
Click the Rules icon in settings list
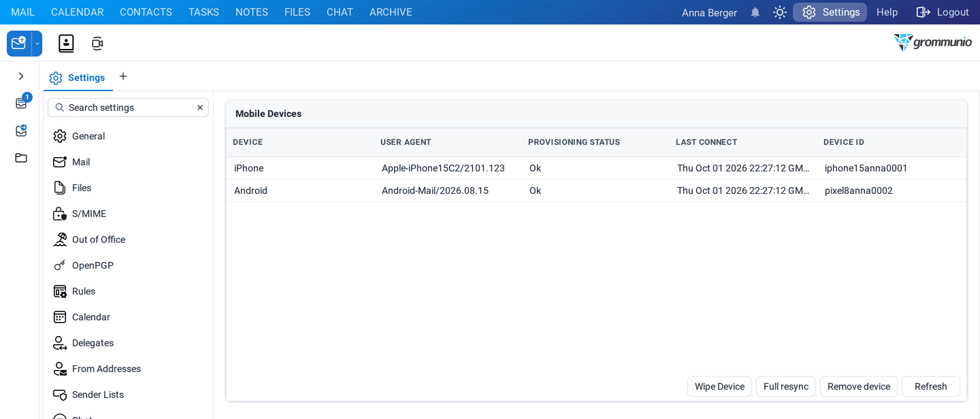tap(60, 291)
